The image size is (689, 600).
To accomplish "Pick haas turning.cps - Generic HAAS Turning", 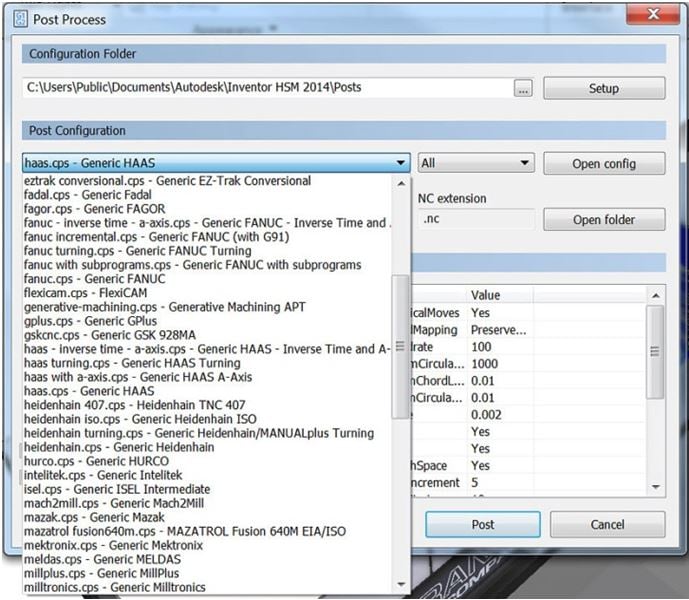I will pos(207,363).
